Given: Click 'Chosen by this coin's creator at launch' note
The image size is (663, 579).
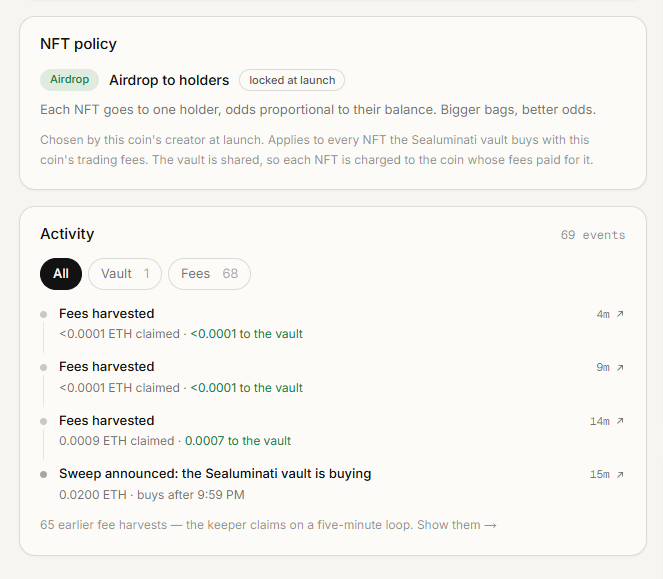Looking at the screenshot, I should click(x=317, y=150).
